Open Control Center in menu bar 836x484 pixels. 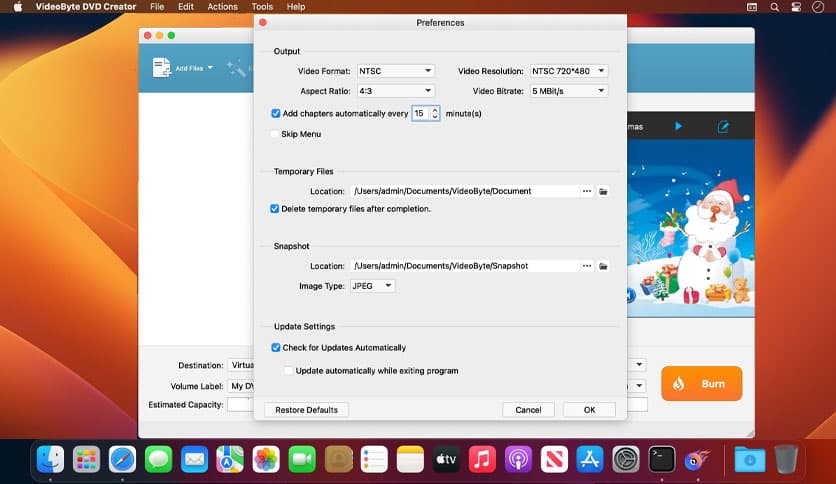(796, 7)
